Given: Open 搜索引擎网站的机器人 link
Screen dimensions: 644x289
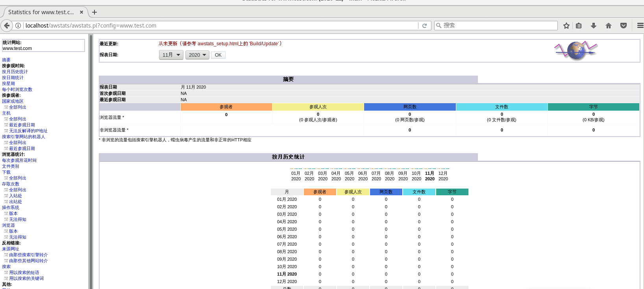Looking at the screenshot, I should [24, 137].
